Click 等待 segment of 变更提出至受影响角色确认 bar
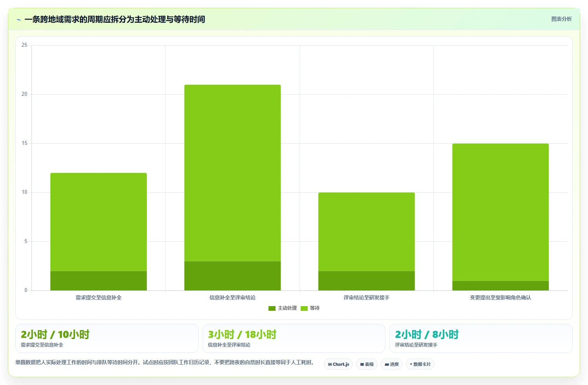 [500, 212]
